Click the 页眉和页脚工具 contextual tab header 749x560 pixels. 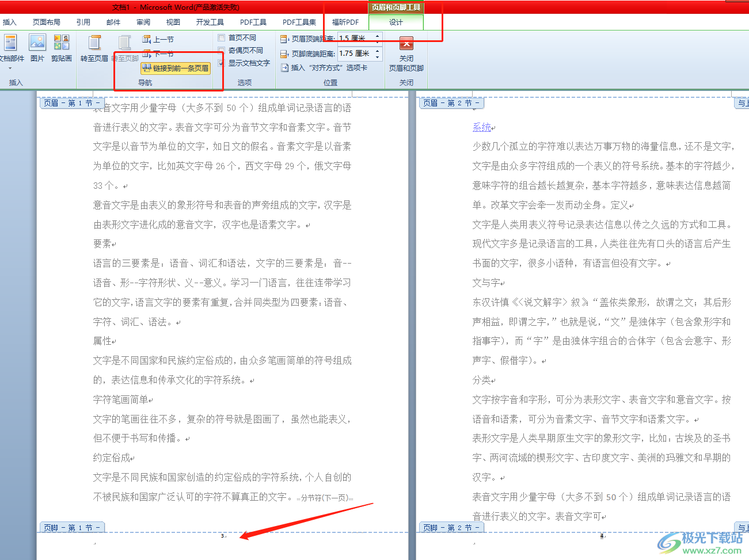click(x=396, y=7)
